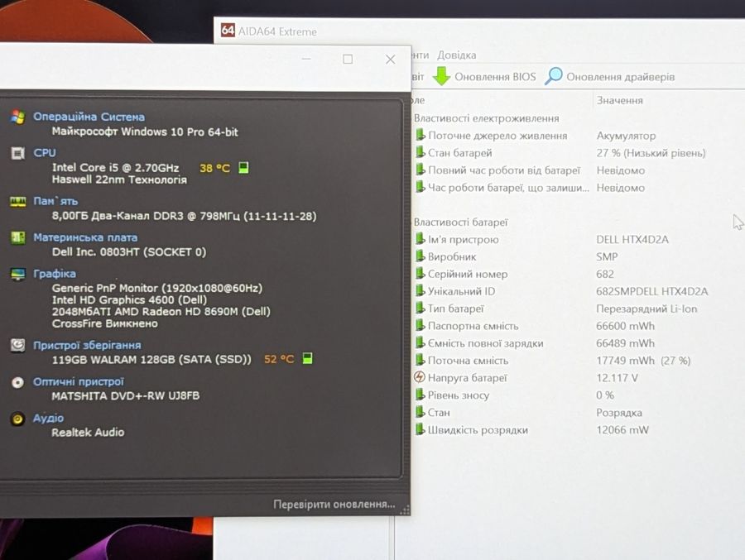Click the battery icon beside Тип батареї

[x=420, y=309]
